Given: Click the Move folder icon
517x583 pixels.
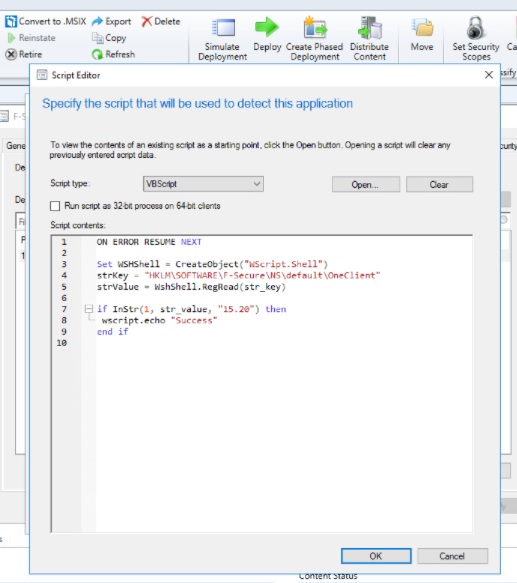Looking at the screenshot, I should coord(423,28).
